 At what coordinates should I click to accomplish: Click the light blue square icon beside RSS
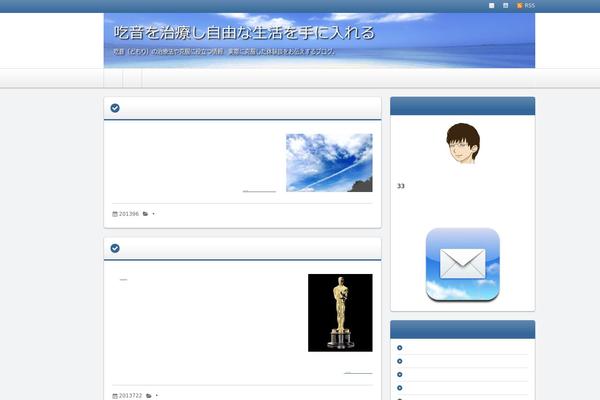pos(505,5)
